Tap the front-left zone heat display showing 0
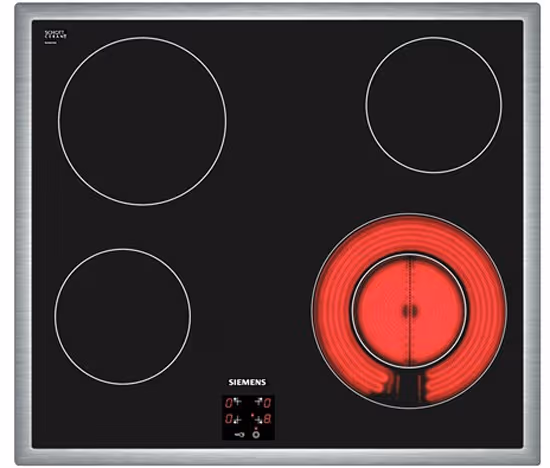550x468 pixels. pyautogui.click(x=229, y=419)
